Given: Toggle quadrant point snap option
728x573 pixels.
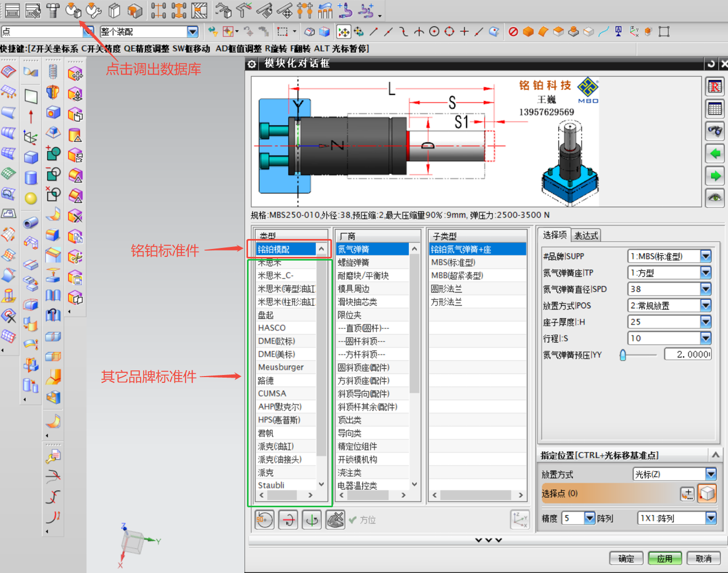Looking at the screenshot, I should [x=449, y=32].
